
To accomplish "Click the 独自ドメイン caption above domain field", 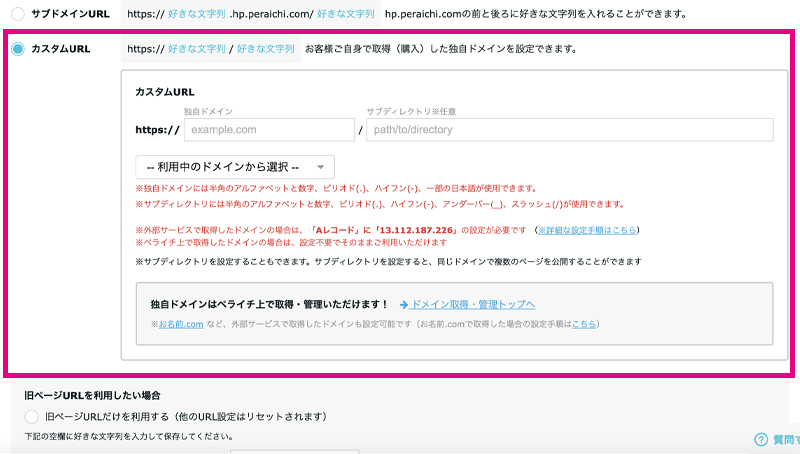I will click(x=206, y=111).
